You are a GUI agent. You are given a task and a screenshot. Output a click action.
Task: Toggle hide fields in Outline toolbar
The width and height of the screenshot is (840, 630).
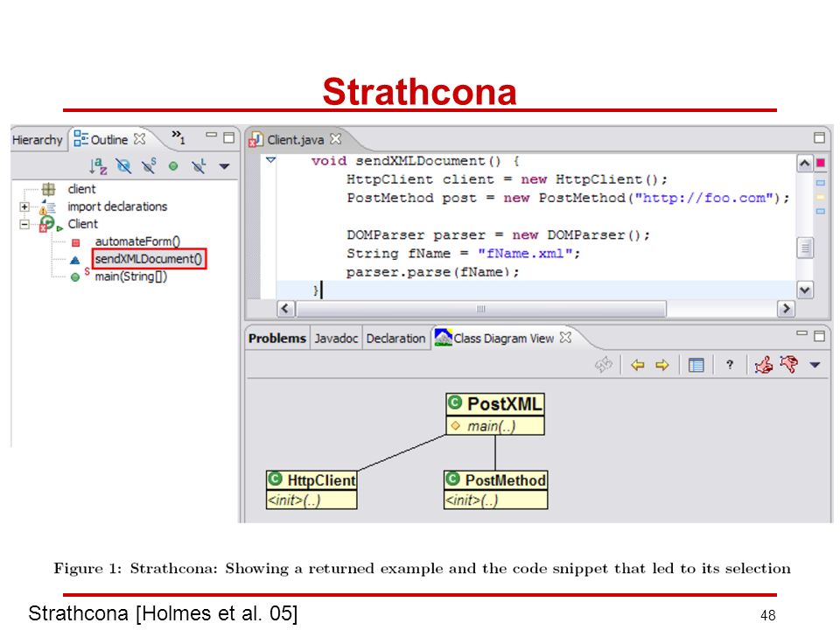point(123,166)
